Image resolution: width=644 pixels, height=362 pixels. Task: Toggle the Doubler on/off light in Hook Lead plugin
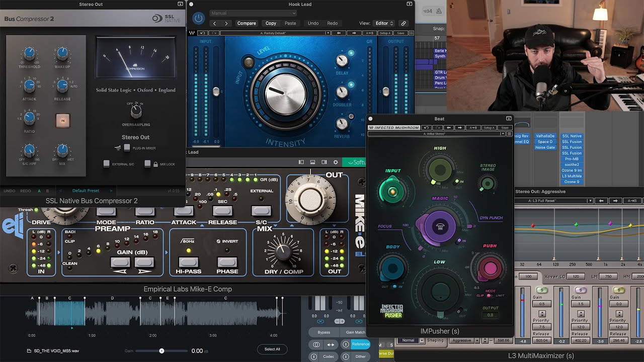[351, 84]
